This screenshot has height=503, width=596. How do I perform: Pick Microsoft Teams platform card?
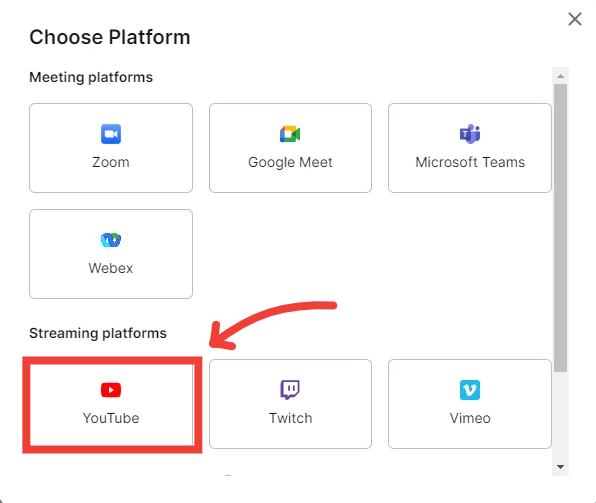[470, 148]
